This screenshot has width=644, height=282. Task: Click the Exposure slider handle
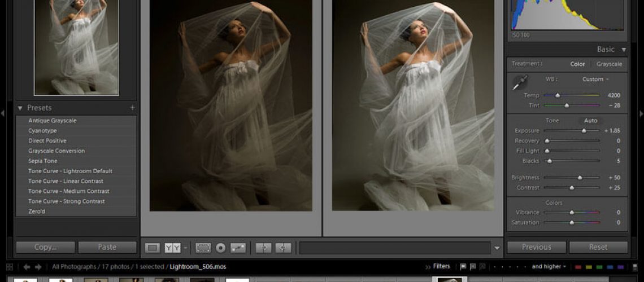point(584,131)
